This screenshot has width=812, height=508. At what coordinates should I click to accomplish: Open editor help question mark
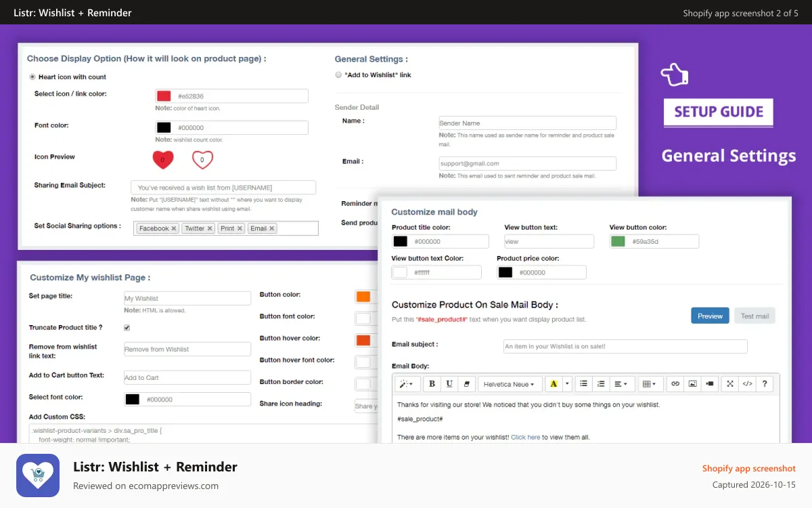765,384
